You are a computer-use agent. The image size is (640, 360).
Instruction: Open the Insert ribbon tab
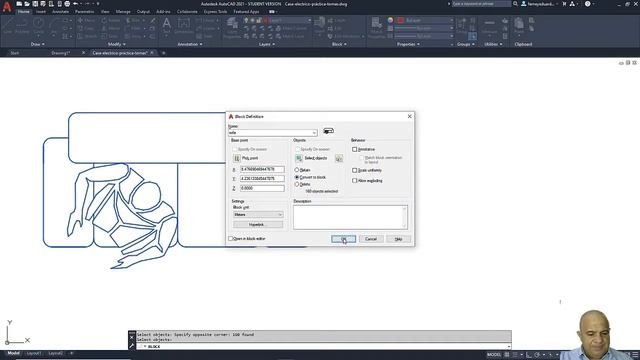pos(41,12)
